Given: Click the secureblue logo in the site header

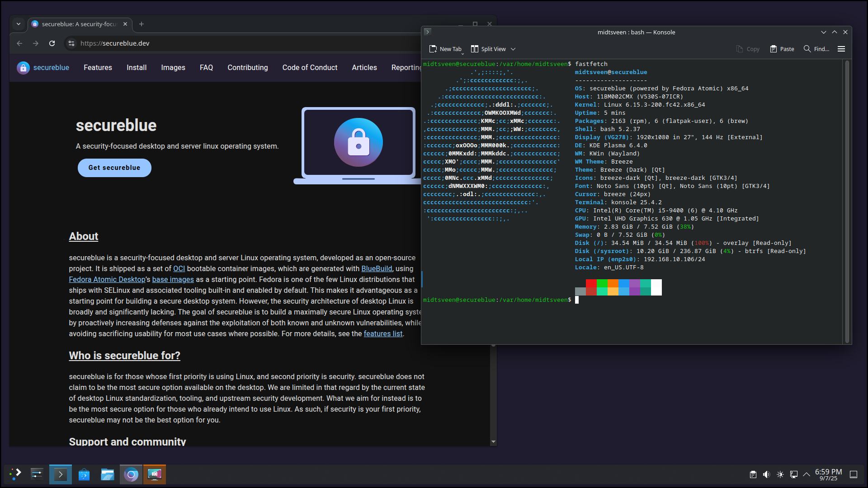Looking at the screenshot, I should point(43,67).
